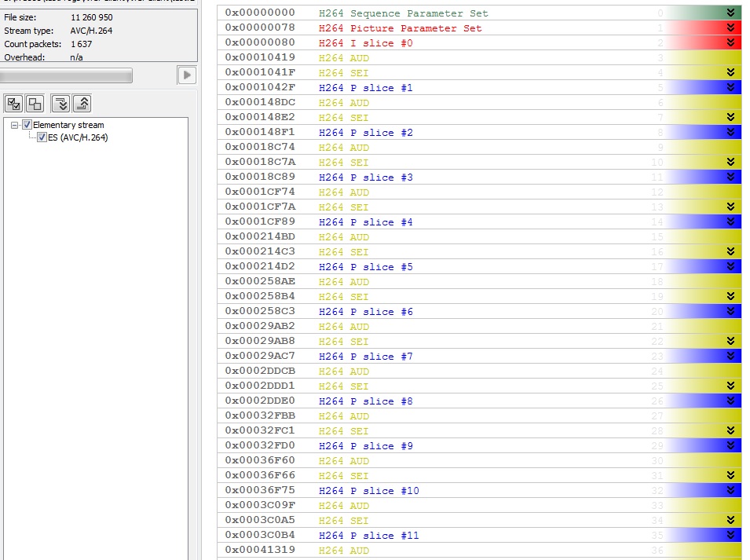This screenshot has width=750, height=560.
Task: Select the 'H264 P slice #4' row text
Action: pyautogui.click(x=365, y=222)
